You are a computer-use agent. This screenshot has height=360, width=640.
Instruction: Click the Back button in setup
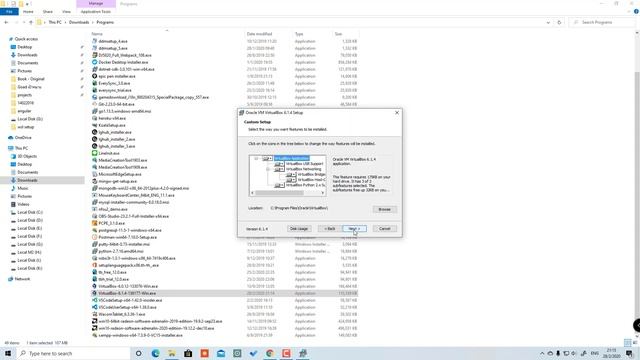click(329, 229)
